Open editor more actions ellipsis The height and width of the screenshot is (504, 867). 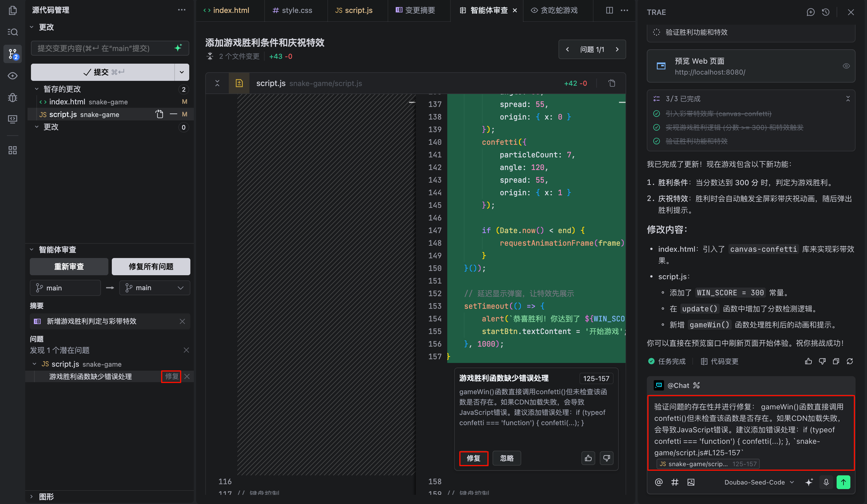[624, 10]
